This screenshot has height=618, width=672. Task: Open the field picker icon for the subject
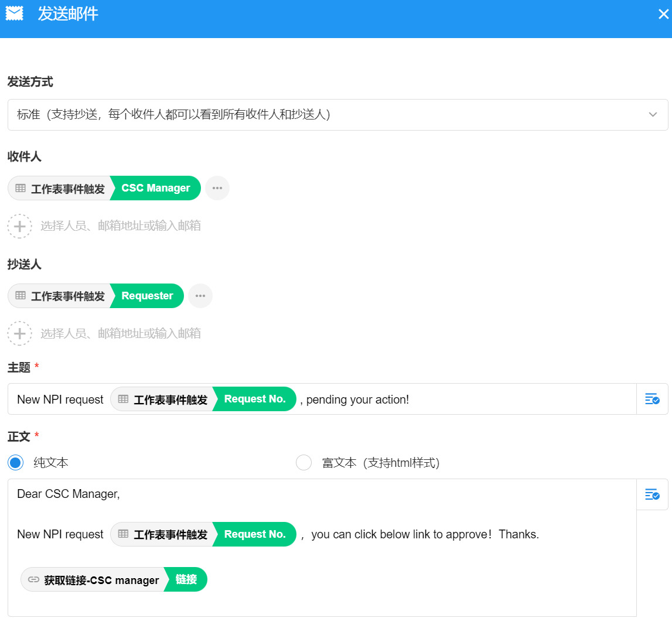pyautogui.click(x=652, y=400)
